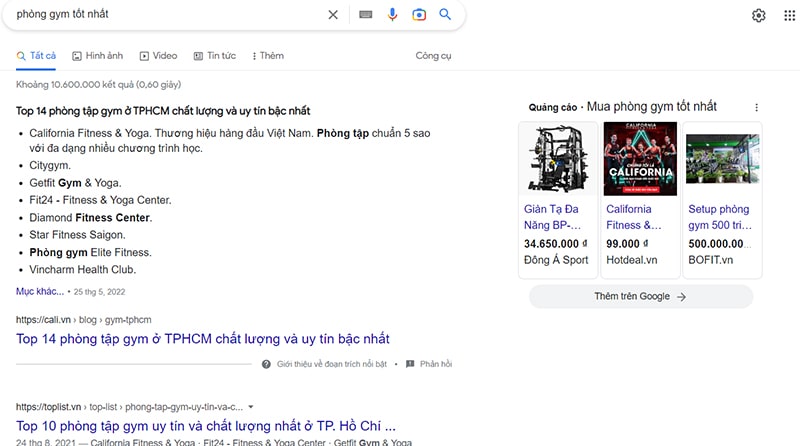
Task: Open Google settings gear icon
Action: 759,15
